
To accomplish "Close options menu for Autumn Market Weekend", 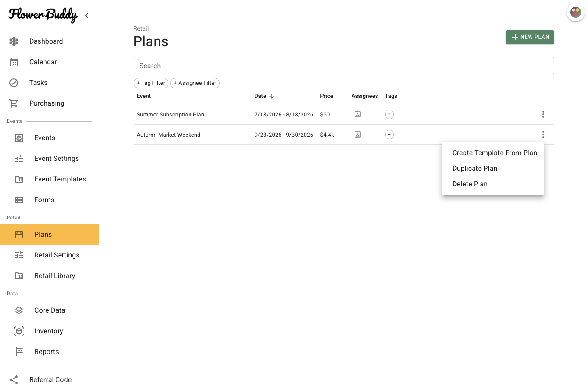I will [543, 135].
